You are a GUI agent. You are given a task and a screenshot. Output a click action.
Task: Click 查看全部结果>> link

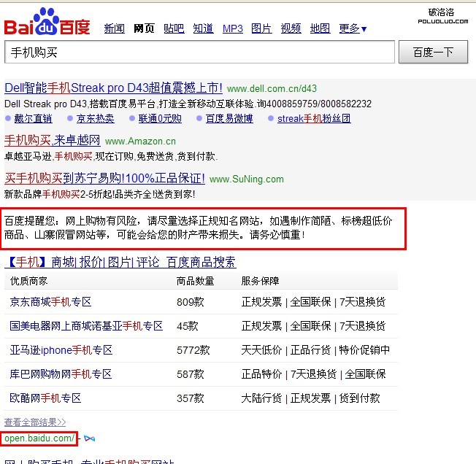[x=35, y=422]
